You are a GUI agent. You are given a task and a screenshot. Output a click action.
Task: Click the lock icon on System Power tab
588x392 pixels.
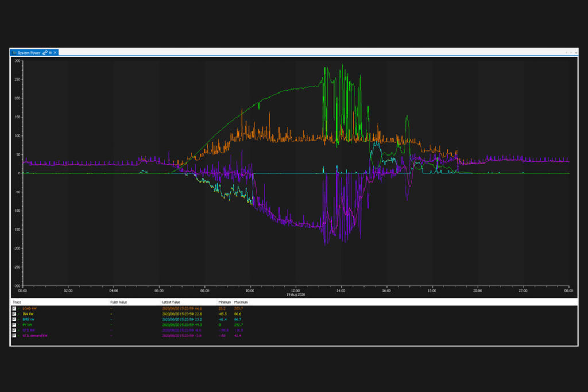[50, 52]
